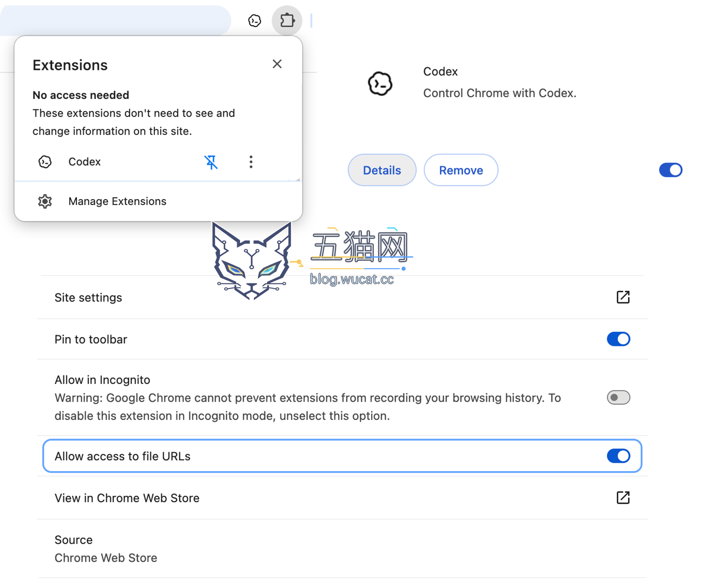Click the Manage Extensions gear icon
Screen dimensions: 710x588
pyautogui.click(x=45, y=201)
